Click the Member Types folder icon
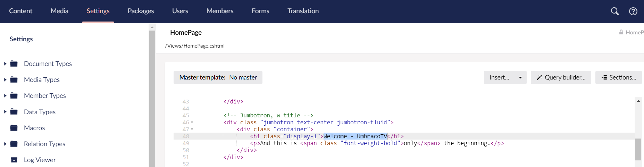The height and width of the screenshot is (167, 644). point(14,95)
